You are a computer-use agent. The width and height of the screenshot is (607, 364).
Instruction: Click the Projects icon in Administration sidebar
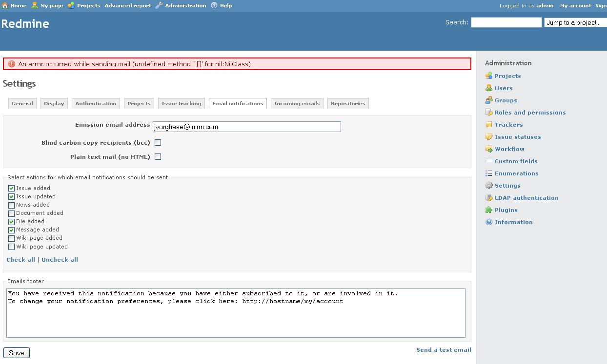(x=489, y=76)
